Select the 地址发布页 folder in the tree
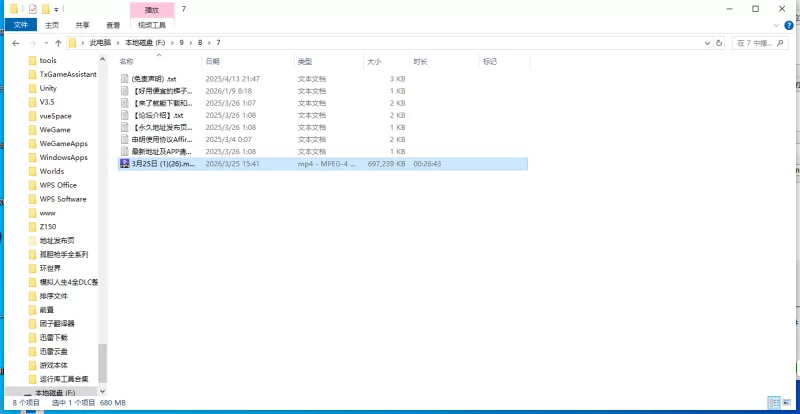The width and height of the screenshot is (800, 414). [57, 240]
